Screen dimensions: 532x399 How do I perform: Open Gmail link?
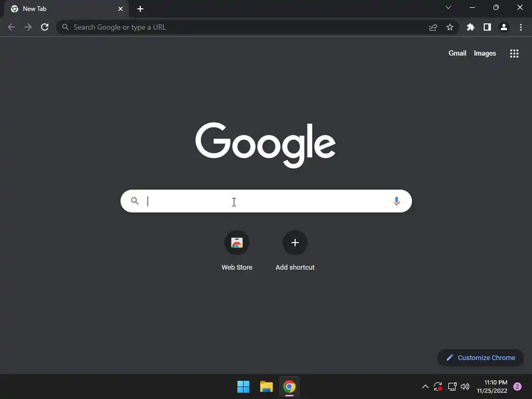click(x=457, y=54)
